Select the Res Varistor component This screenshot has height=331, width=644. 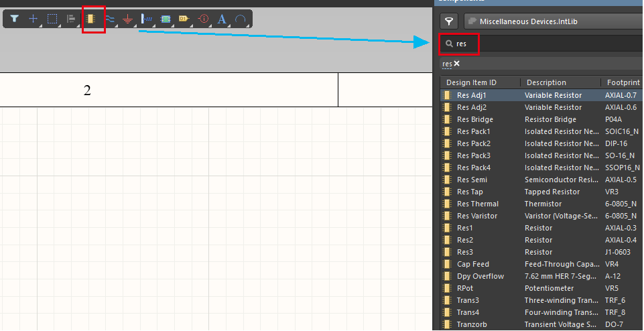[542, 216]
